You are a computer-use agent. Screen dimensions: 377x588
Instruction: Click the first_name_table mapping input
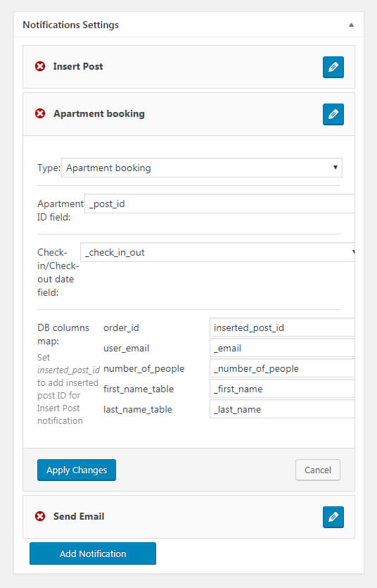(x=282, y=389)
